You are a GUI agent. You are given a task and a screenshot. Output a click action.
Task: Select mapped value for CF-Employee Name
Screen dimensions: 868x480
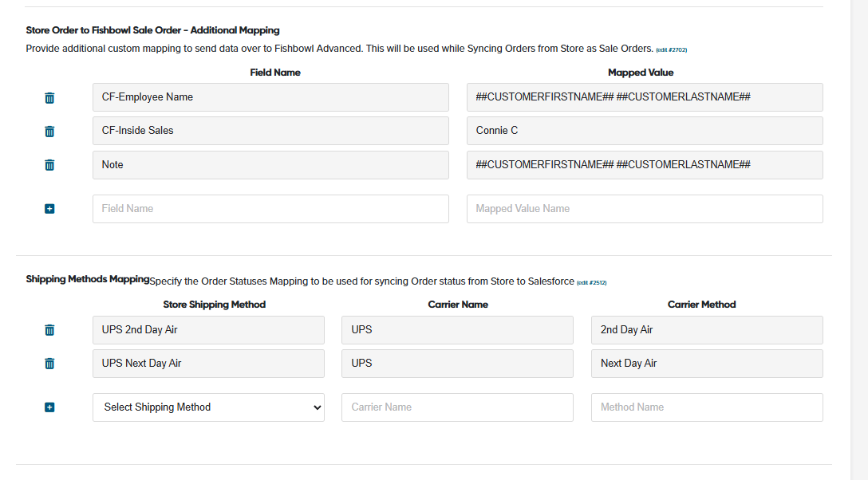pyautogui.click(x=645, y=97)
